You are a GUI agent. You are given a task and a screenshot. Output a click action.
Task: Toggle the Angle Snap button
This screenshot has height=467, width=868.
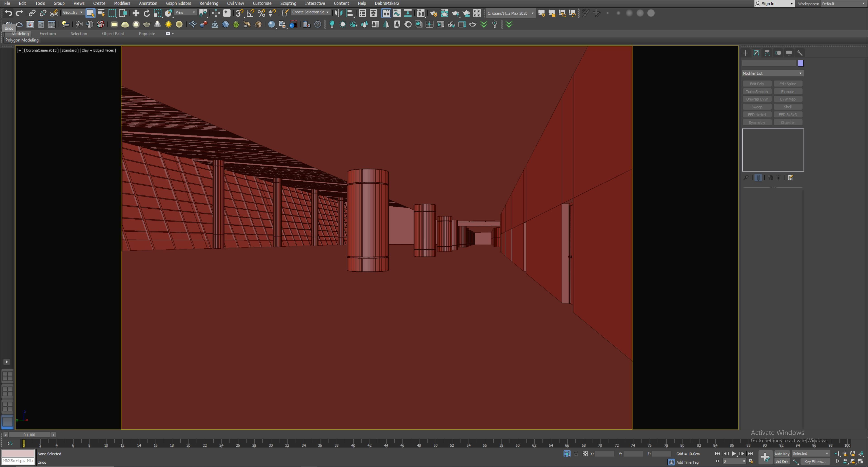[250, 13]
